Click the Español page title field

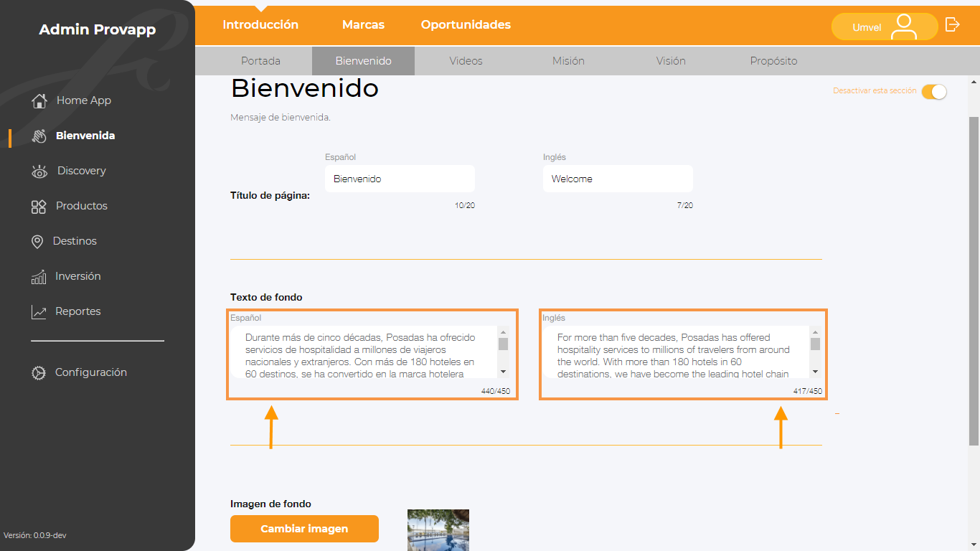pos(400,179)
